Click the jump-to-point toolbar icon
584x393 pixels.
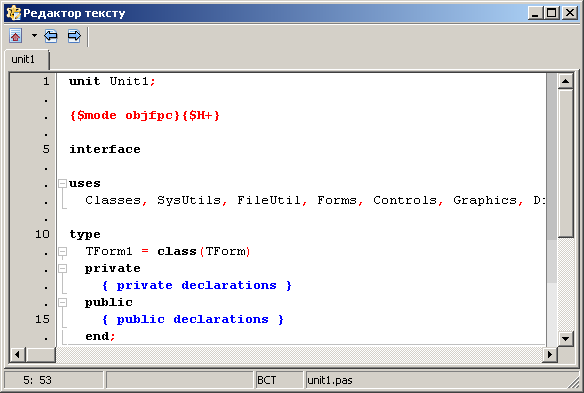[x=16, y=36]
